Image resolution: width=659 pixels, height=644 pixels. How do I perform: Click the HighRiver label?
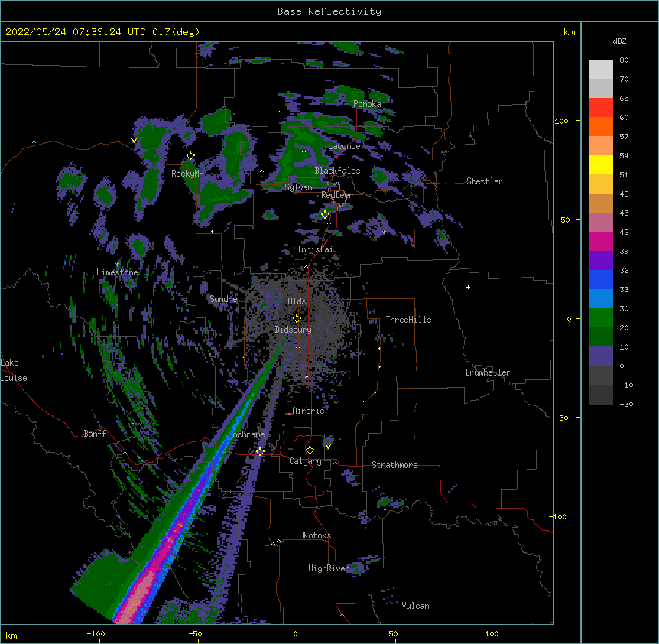(x=329, y=568)
